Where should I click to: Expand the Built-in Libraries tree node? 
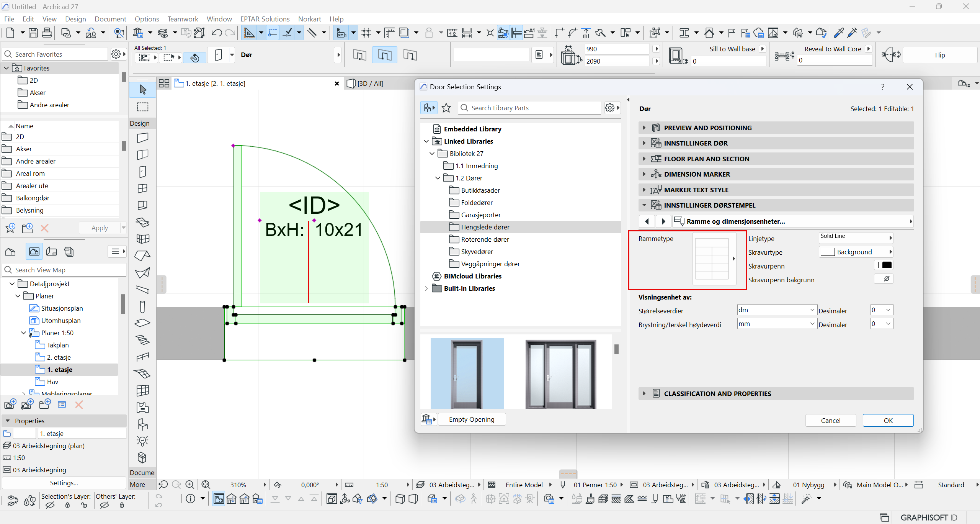(426, 288)
